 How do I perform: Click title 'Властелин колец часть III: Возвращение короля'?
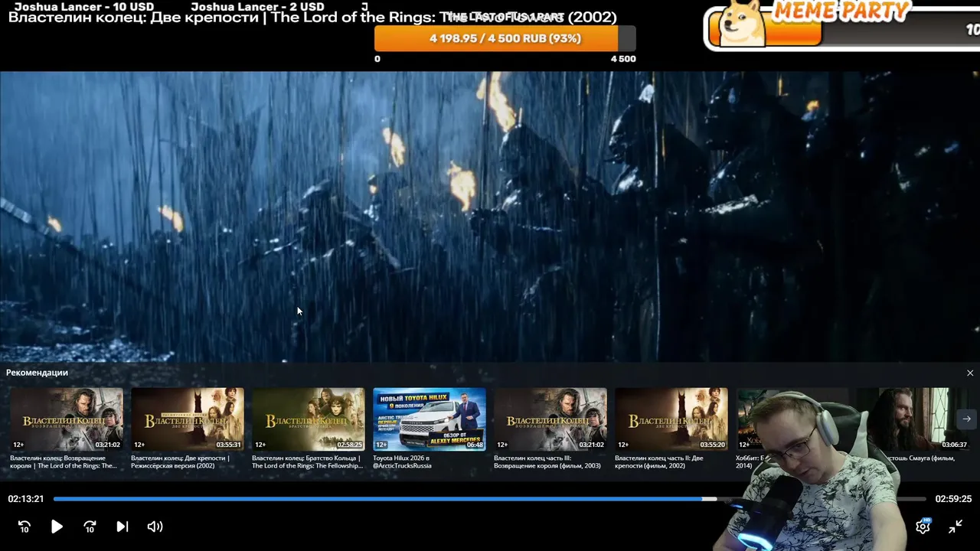coord(547,461)
